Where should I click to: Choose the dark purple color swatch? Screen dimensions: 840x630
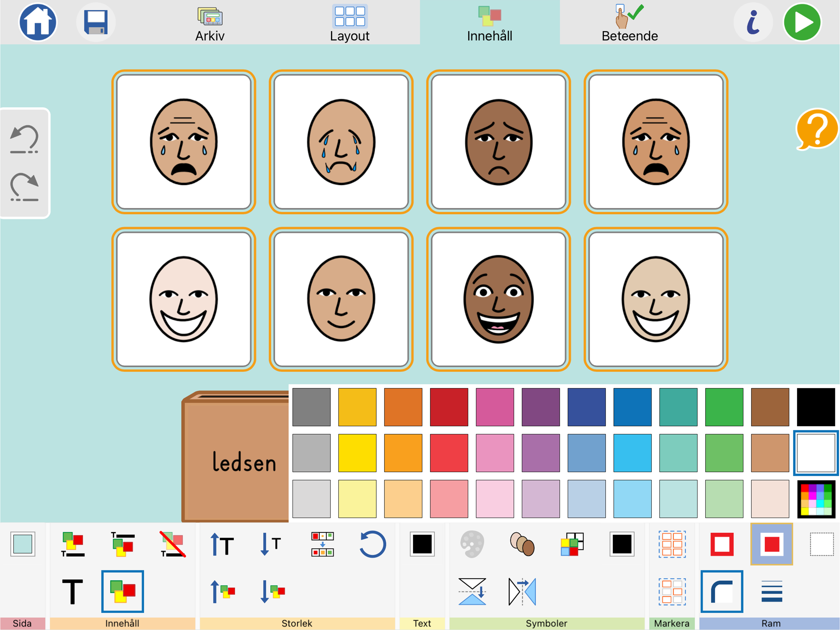[541, 407]
